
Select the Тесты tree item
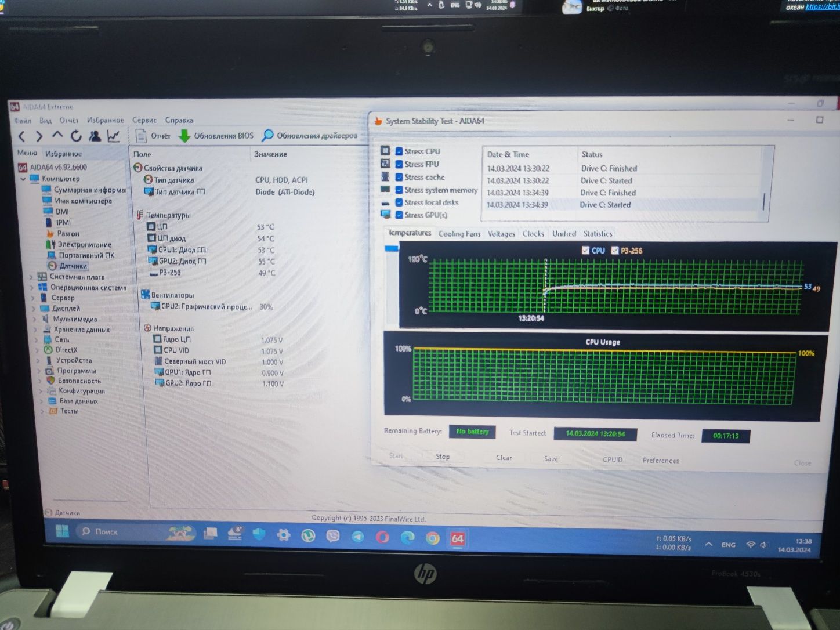tap(64, 411)
